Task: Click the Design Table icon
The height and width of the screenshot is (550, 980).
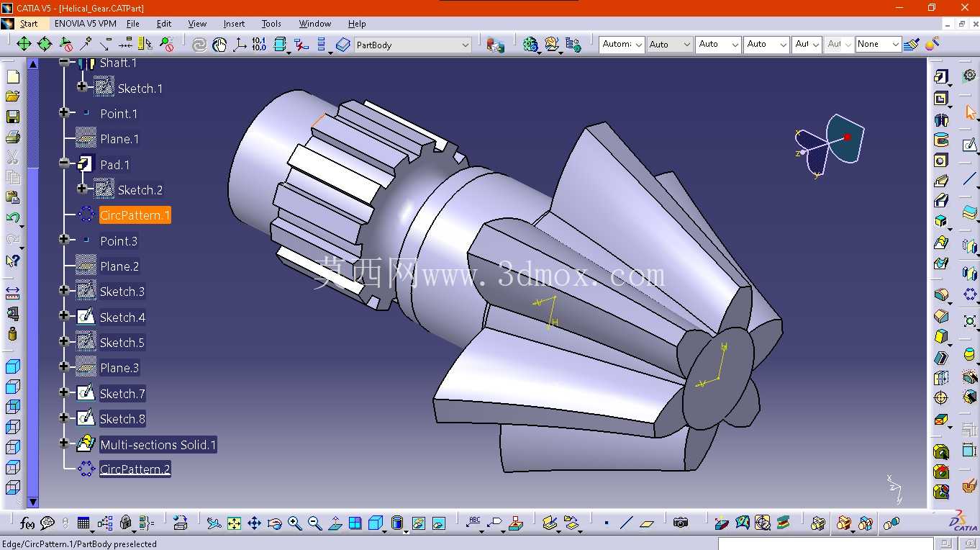Action: (x=83, y=523)
